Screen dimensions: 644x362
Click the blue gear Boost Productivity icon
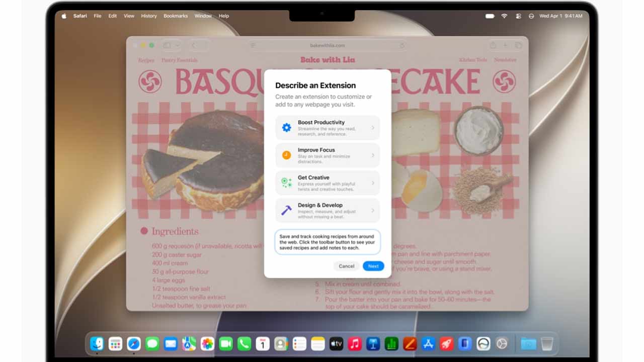[x=286, y=128]
